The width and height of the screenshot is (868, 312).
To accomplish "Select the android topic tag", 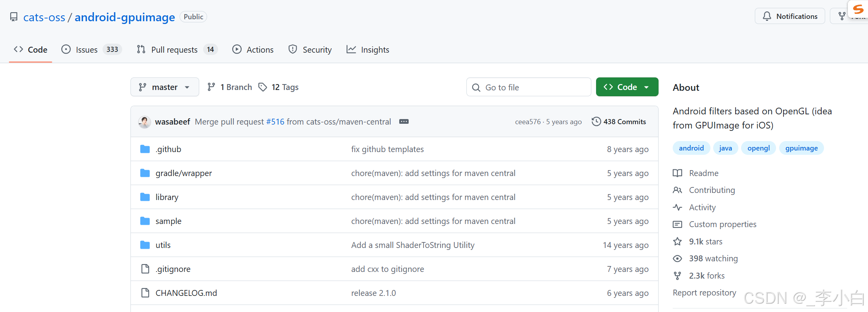I will (x=691, y=148).
